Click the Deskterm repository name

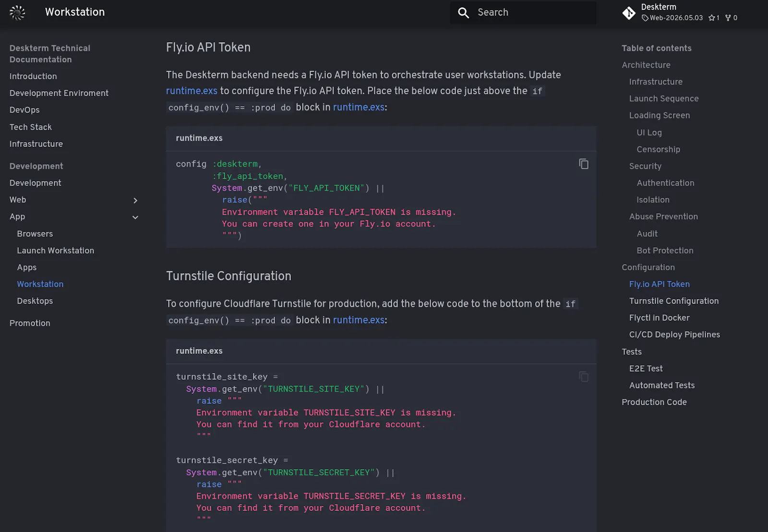tap(659, 7)
